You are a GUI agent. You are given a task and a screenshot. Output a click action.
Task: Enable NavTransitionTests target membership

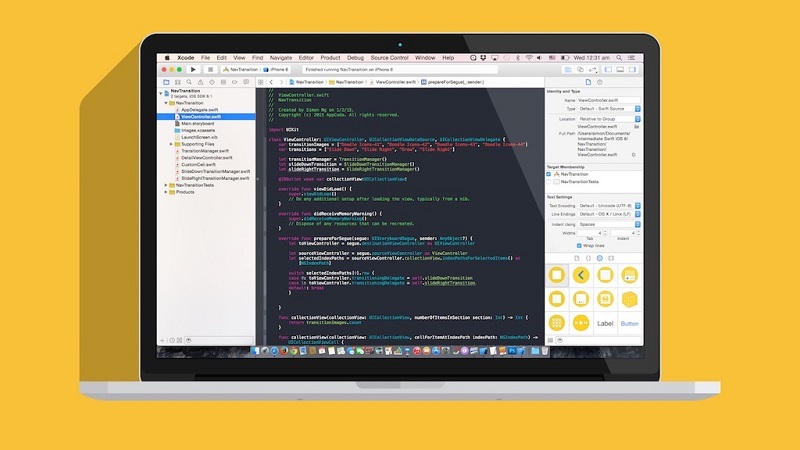tap(549, 182)
